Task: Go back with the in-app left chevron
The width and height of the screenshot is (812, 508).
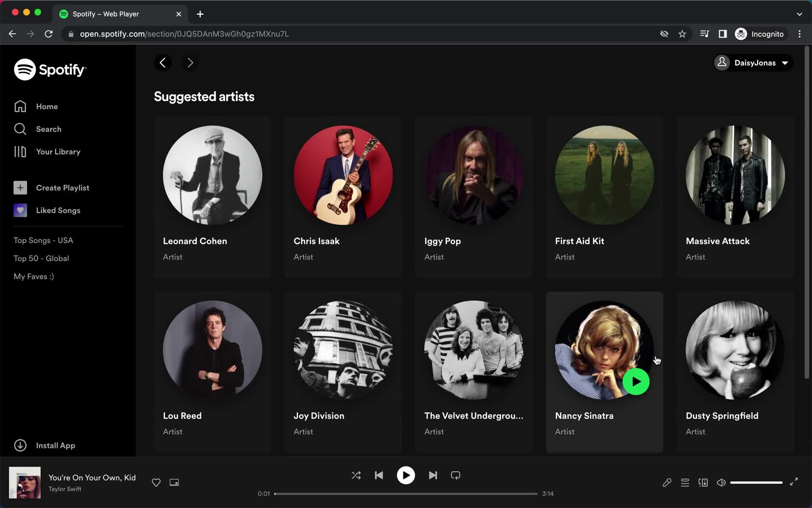Action: [x=163, y=63]
